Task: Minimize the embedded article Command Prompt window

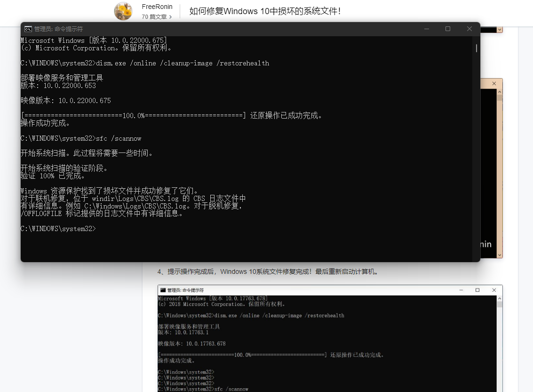Action: [461, 290]
